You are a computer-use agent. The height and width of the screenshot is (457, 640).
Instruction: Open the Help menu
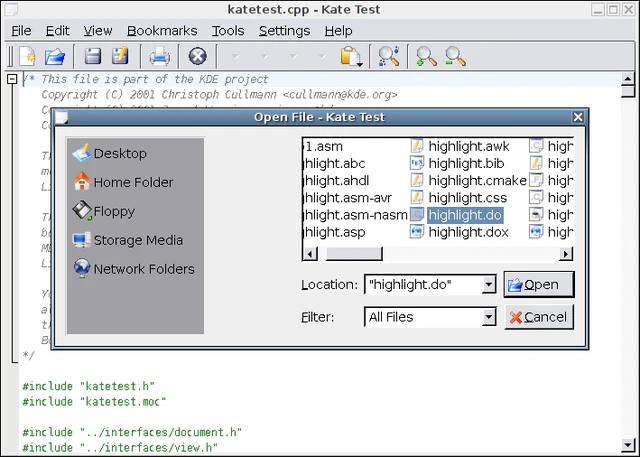click(338, 31)
